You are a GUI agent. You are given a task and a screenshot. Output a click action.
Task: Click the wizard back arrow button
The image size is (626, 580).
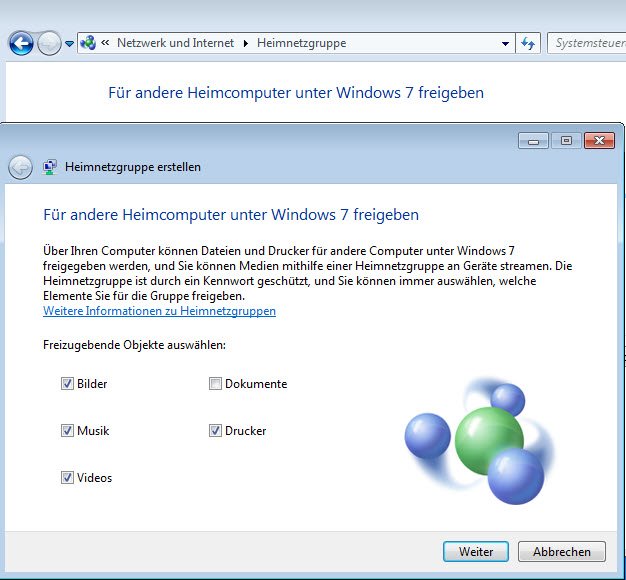(x=20, y=167)
